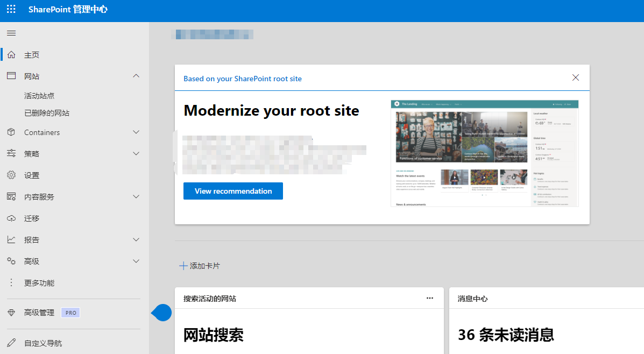Open the 搜索活动的网站 card more options

coord(430,299)
